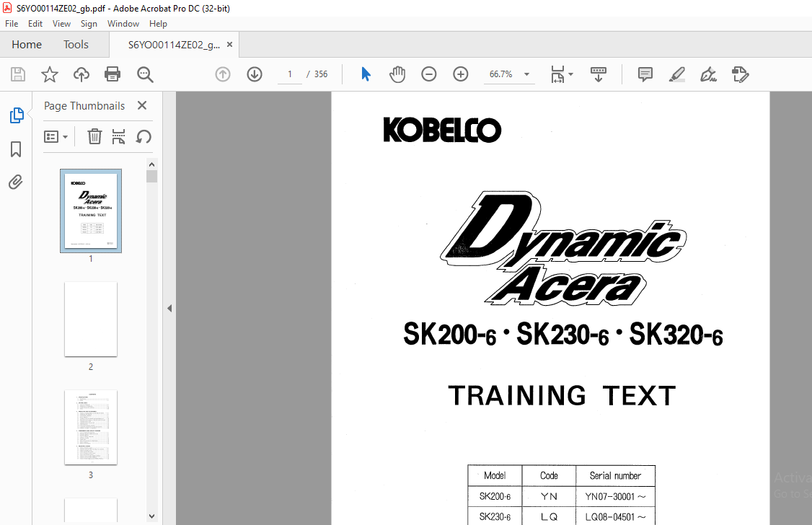Close the Page Thumbnails panel
The height and width of the screenshot is (525, 812).
pyautogui.click(x=142, y=105)
